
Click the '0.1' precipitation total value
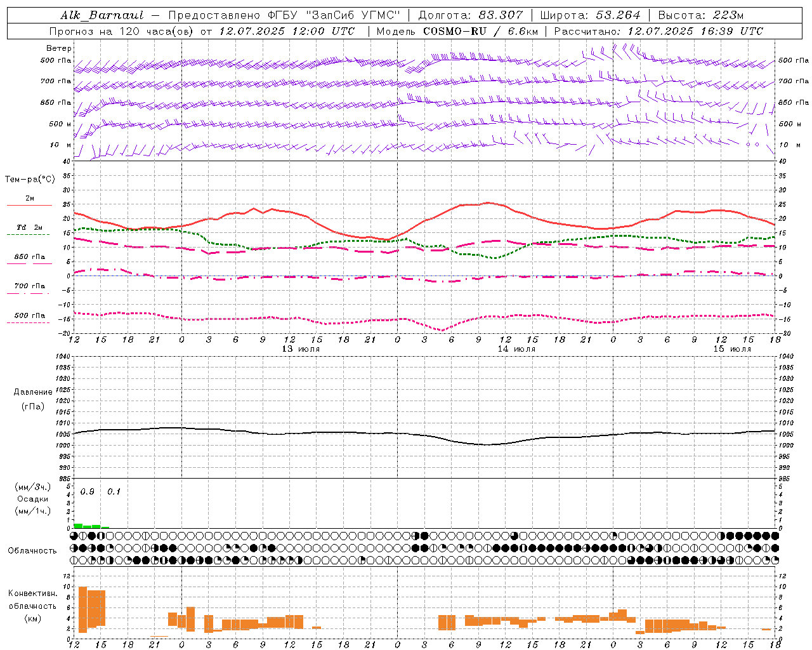click(114, 492)
